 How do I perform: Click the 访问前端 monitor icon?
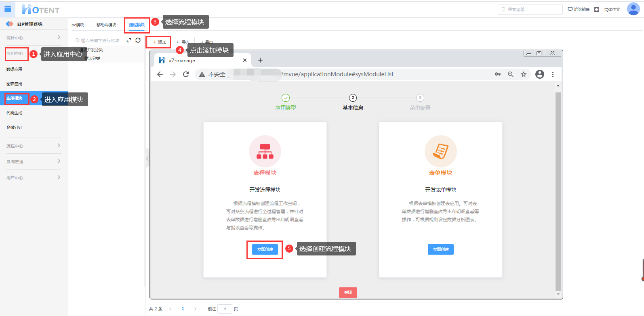(570, 9)
